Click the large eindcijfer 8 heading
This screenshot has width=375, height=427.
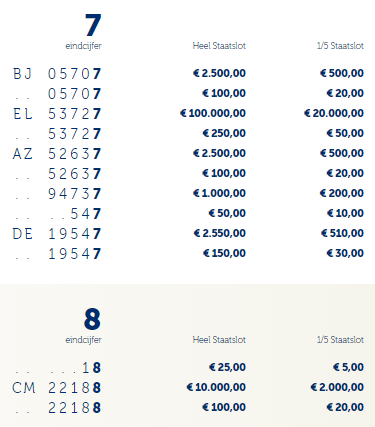tap(92, 319)
